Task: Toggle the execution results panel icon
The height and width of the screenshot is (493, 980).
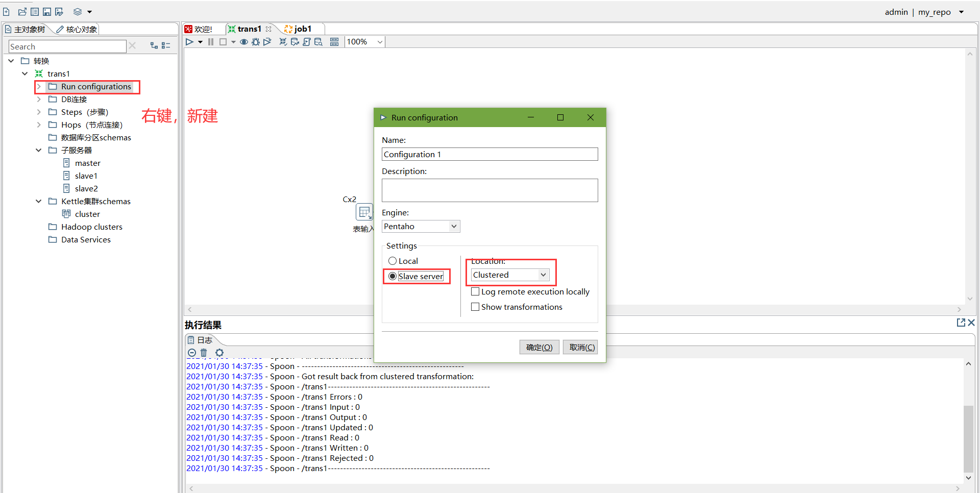Action: coord(334,42)
